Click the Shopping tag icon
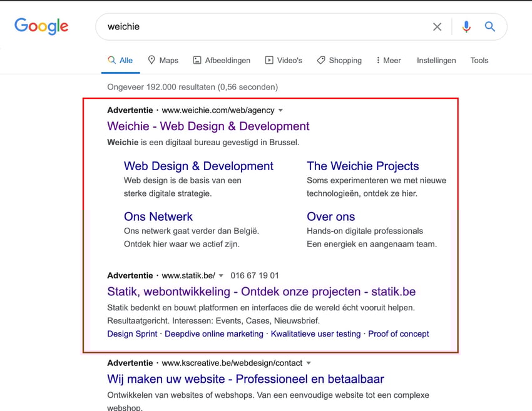This screenshot has width=532, height=411. pos(321,60)
